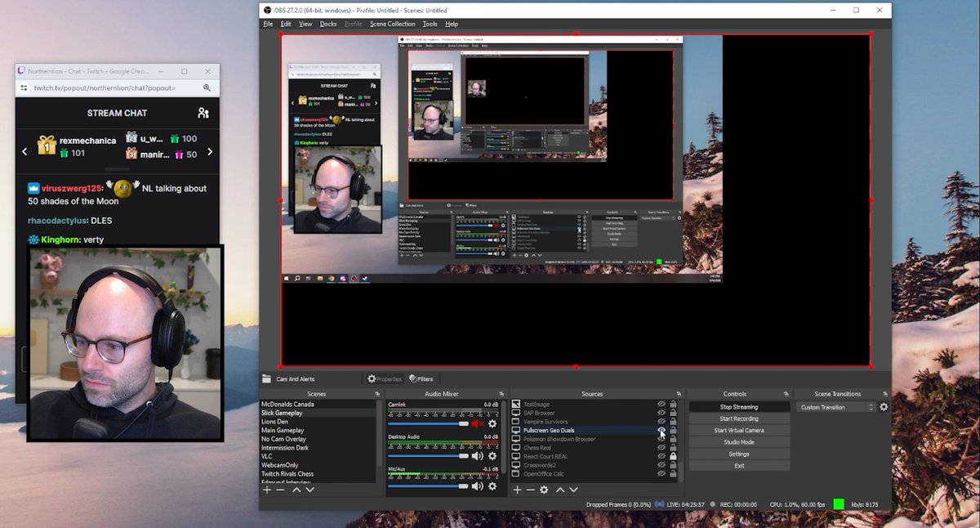Open source Properties with the gear button

coord(385,379)
